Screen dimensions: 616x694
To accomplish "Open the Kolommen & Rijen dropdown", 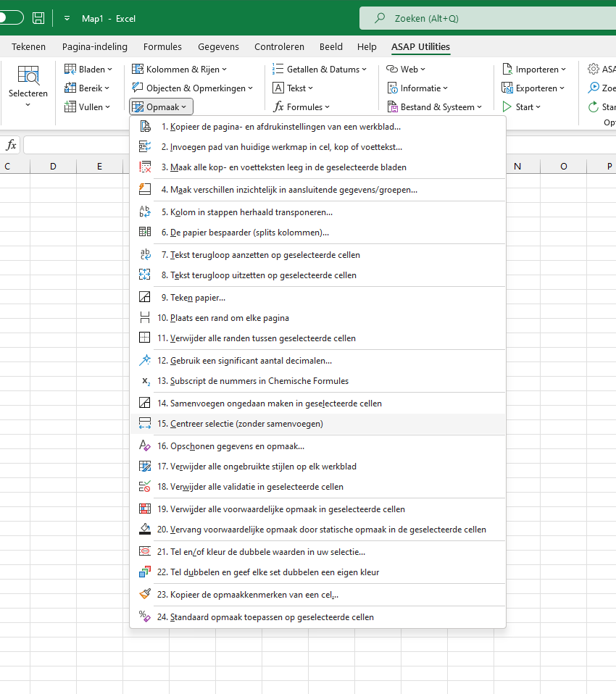I will tap(179, 70).
